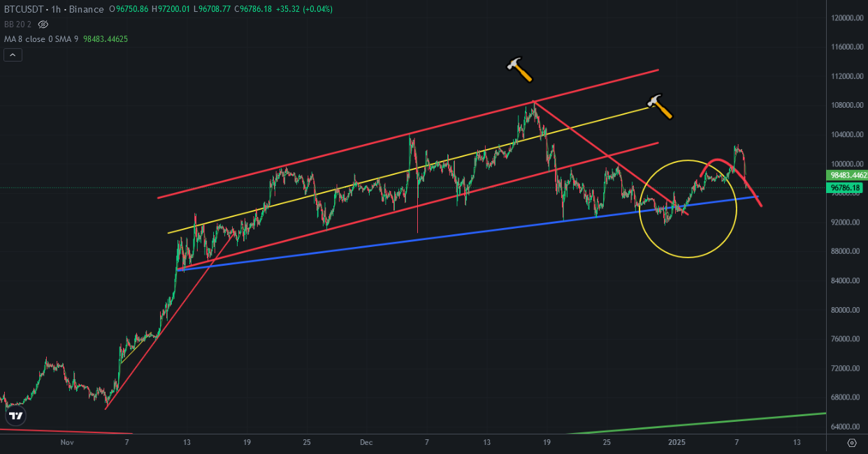Toggle visibility of the BB 20 2 indicator

[x=43, y=24]
